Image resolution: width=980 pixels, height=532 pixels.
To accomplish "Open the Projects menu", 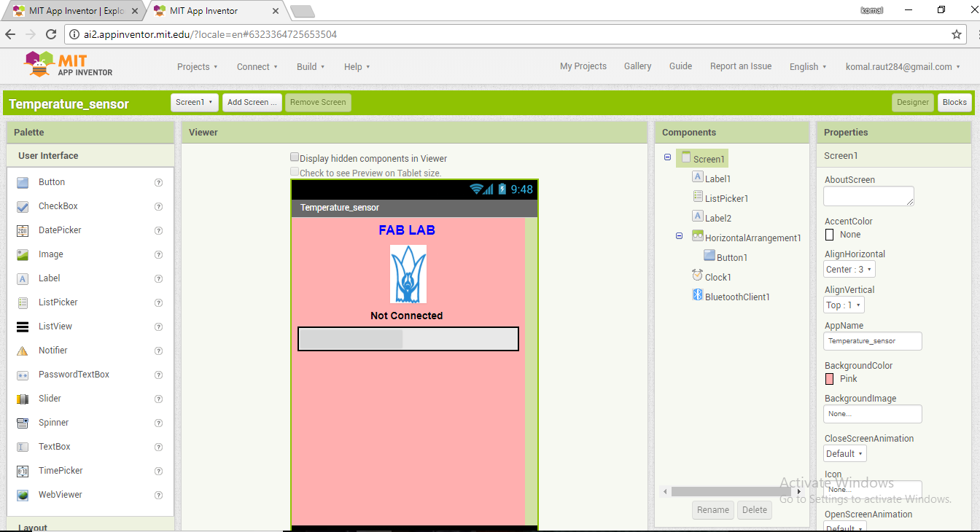I will pyautogui.click(x=198, y=67).
